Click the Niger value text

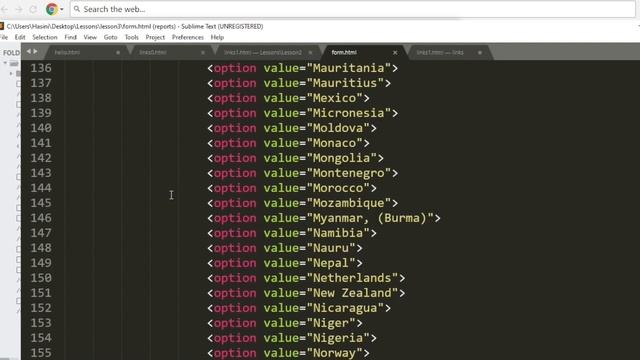point(331,323)
